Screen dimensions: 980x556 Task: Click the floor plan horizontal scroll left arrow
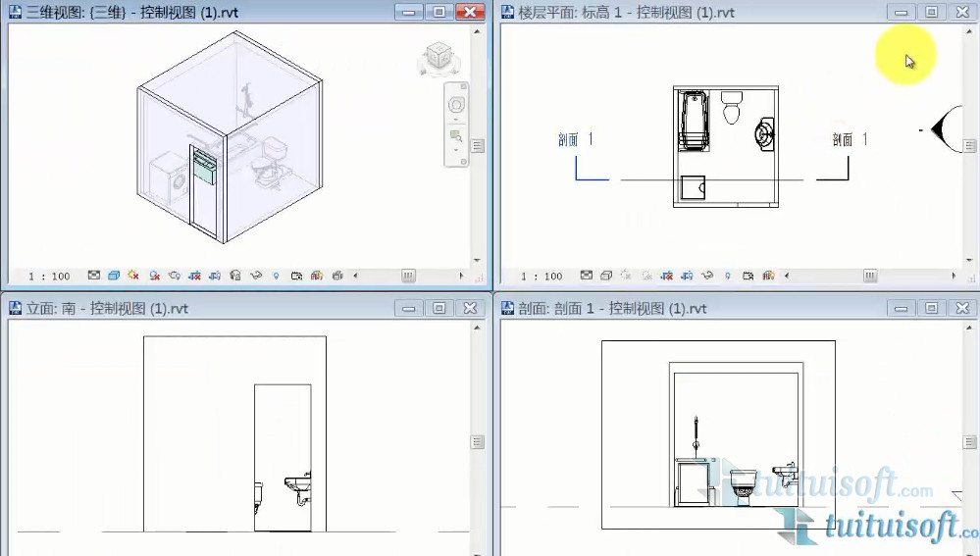click(787, 276)
